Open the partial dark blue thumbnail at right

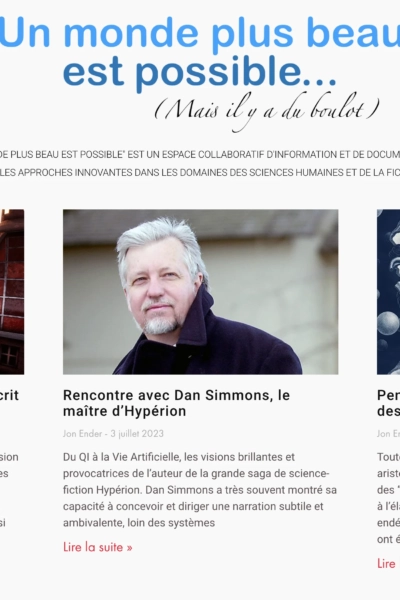[389, 292]
